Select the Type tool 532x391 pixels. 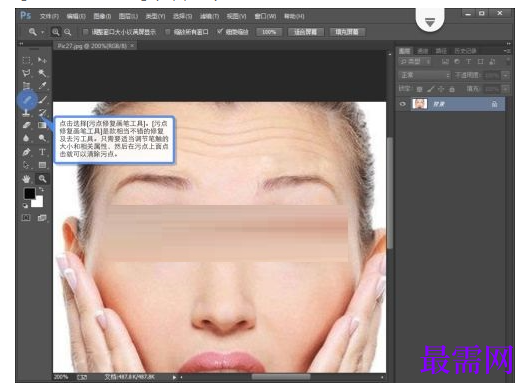(42, 152)
